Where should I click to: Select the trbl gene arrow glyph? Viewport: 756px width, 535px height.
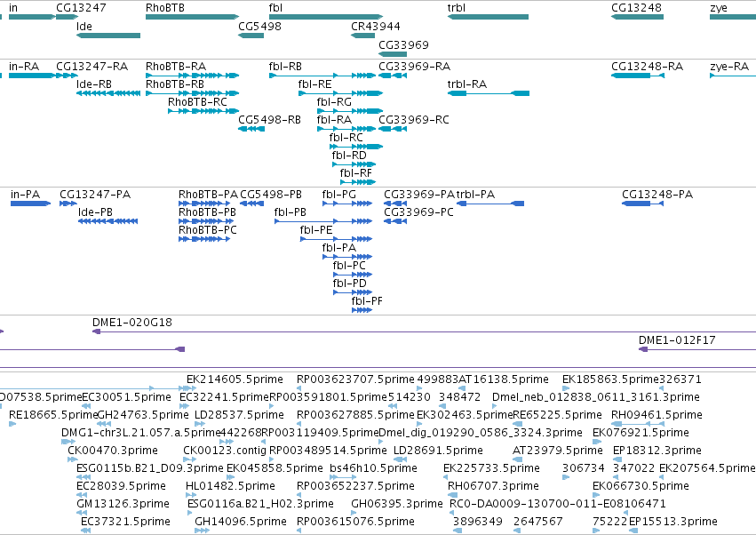point(488,17)
